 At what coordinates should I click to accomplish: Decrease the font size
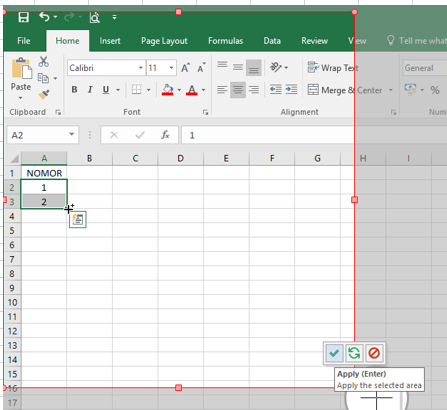pyautogui.click(x=201, y=68)
